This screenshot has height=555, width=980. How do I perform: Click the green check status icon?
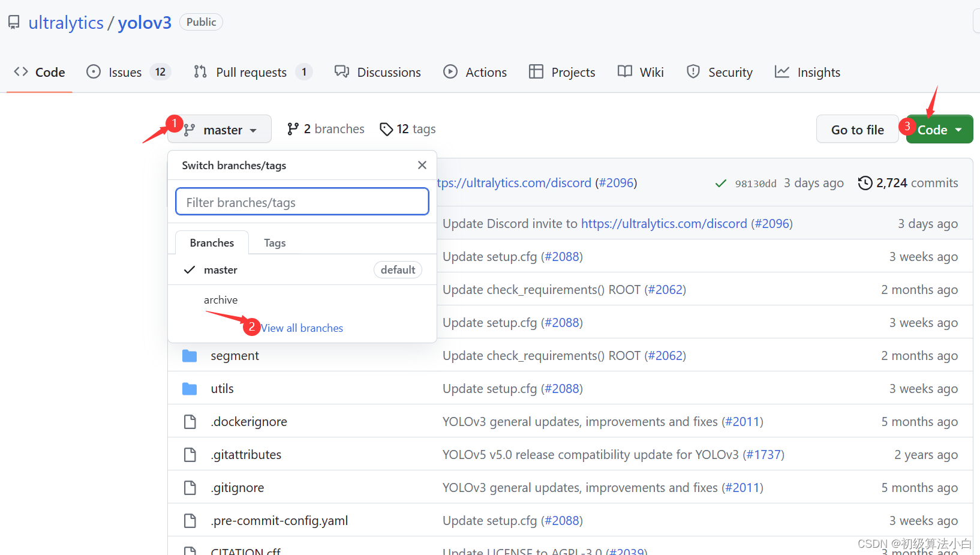tap(721, 184)
